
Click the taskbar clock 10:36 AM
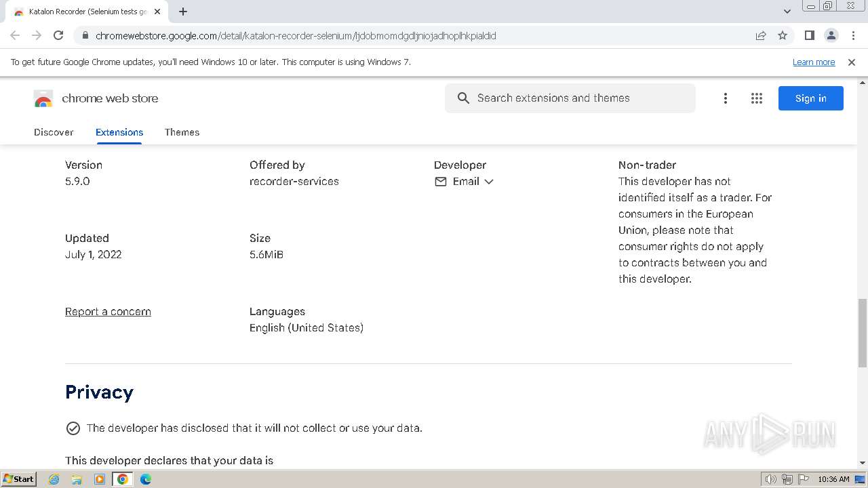pyautogui.click(x=833, y=479)
